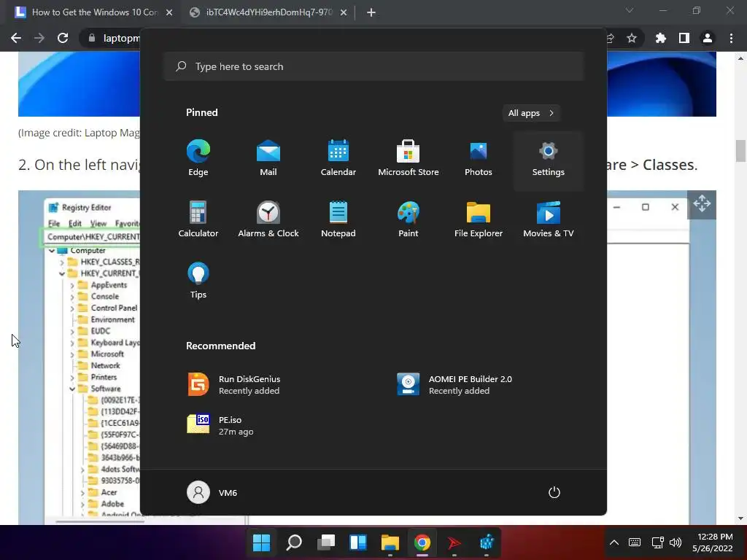Viewport: 747px width, 560px height.
Task: Click the touch keyboard tray icon
Action: coord(635,542)
